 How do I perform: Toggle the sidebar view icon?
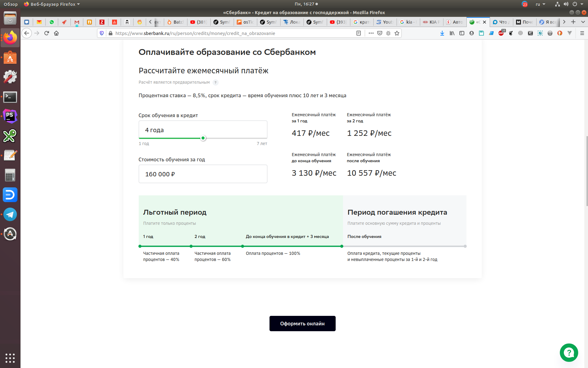coord(462,33)
